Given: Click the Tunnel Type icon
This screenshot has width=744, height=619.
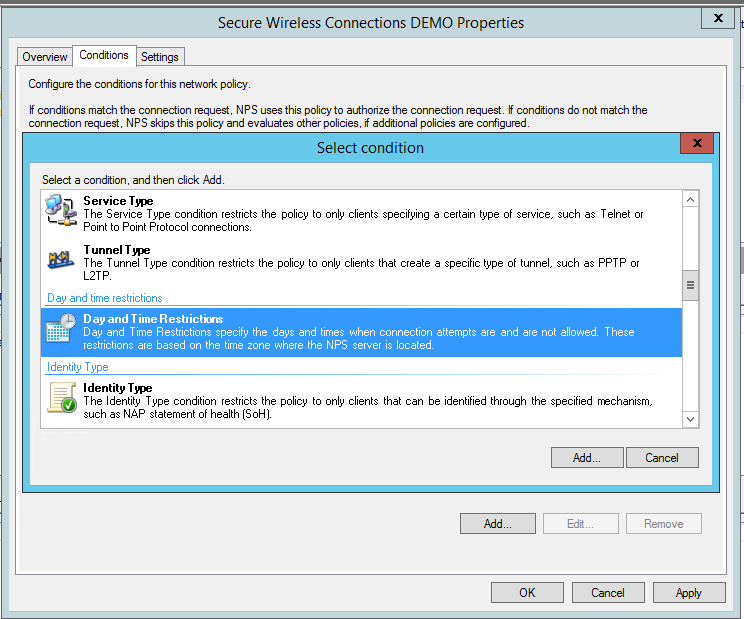Looking at the screenshot, I should [61, 260].
